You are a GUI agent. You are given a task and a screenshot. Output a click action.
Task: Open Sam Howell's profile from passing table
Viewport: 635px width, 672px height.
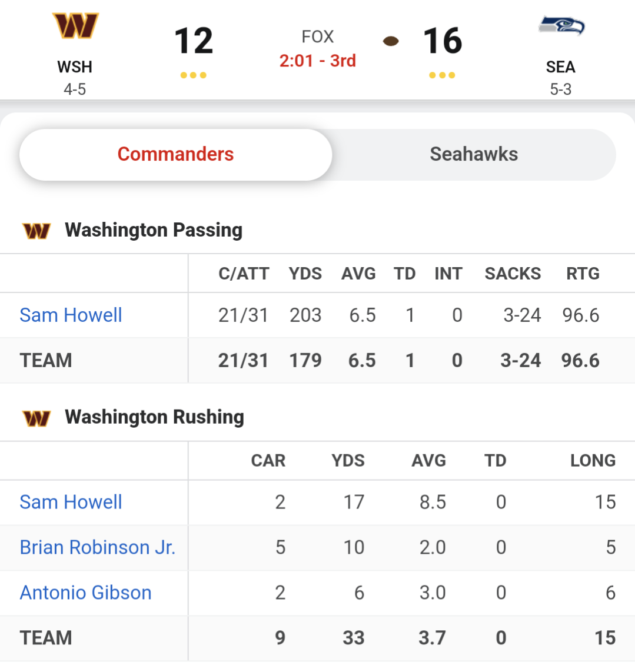pyautogui.click(x=71, y=315)
